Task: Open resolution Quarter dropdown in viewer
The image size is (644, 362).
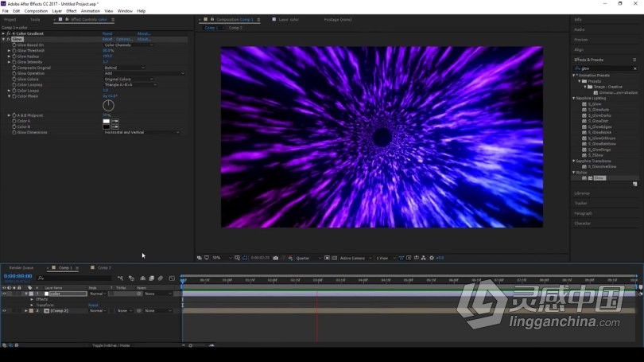Action: coord(308,258)
